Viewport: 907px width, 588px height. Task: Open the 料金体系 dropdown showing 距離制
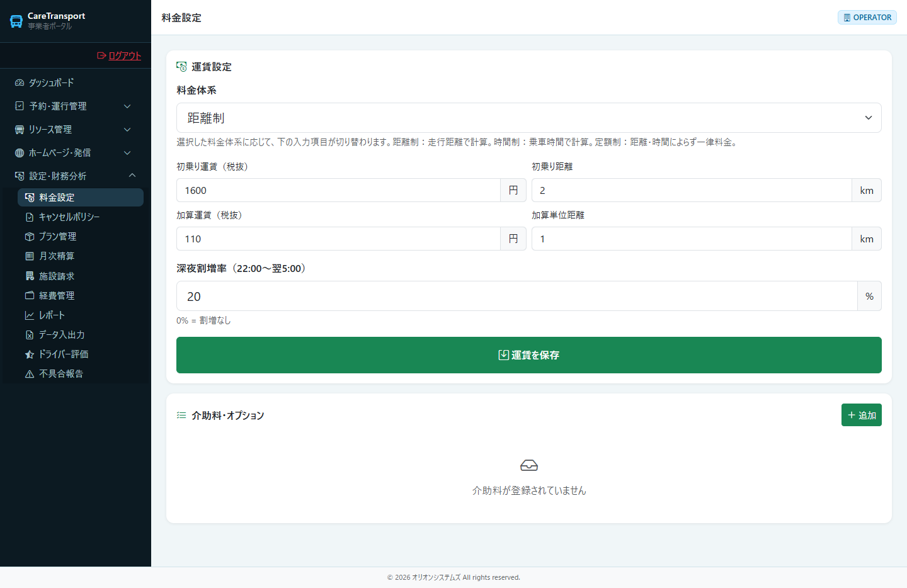point(529,118)
